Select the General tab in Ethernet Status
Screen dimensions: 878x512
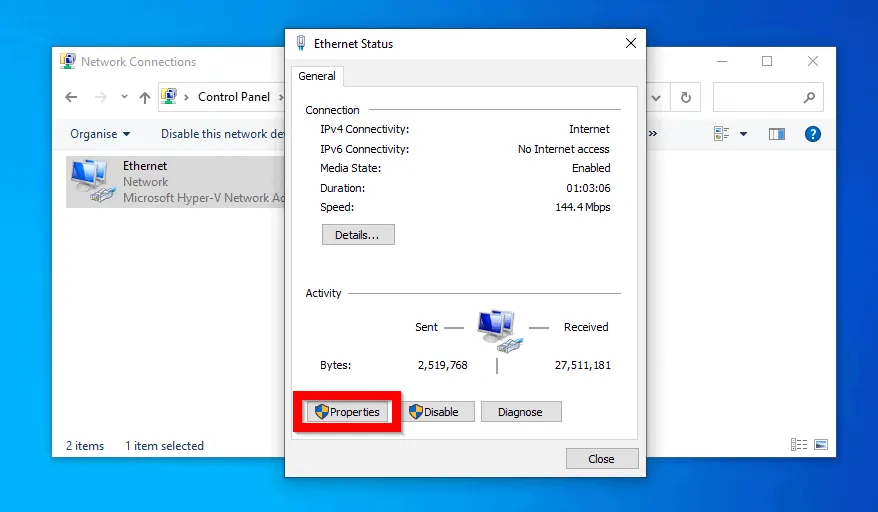coord(317,76)
